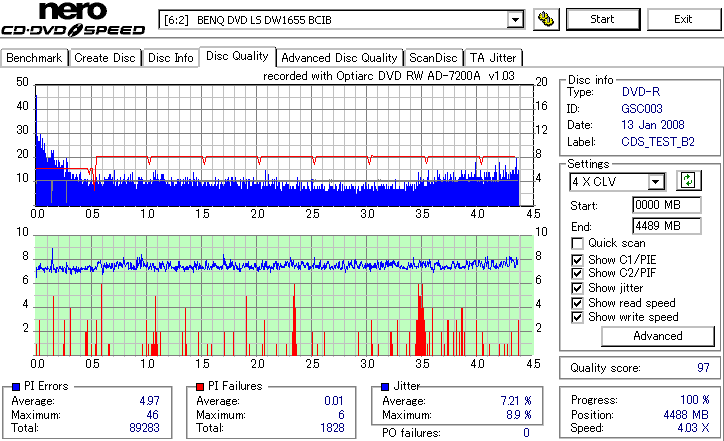Click the green refresh speed icon
Image resolution: width=724 pixels, height=441 pixels.
[688, 181]
